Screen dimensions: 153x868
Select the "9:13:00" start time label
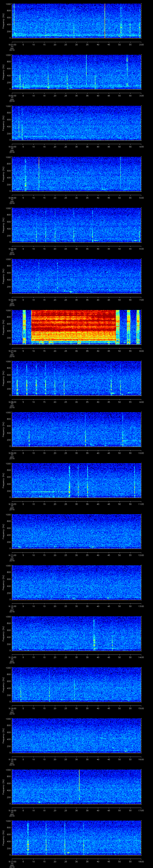tap(12, 657)
